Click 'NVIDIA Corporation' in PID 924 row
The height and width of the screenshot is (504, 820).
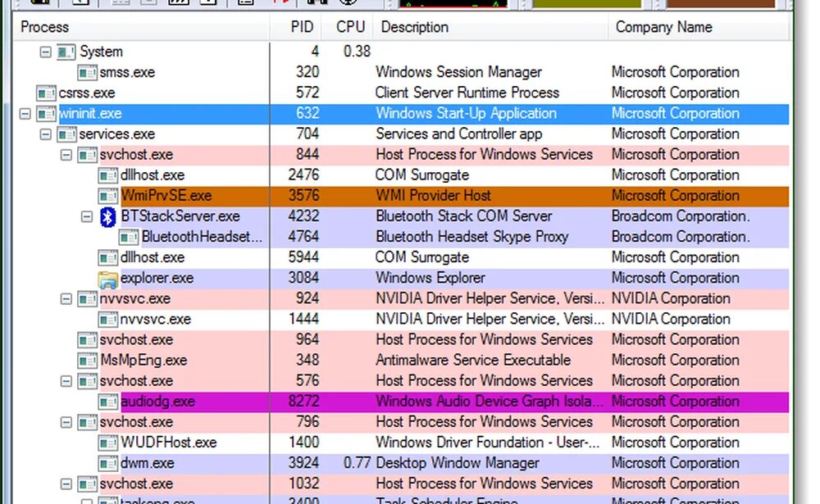tap(671, 299)
